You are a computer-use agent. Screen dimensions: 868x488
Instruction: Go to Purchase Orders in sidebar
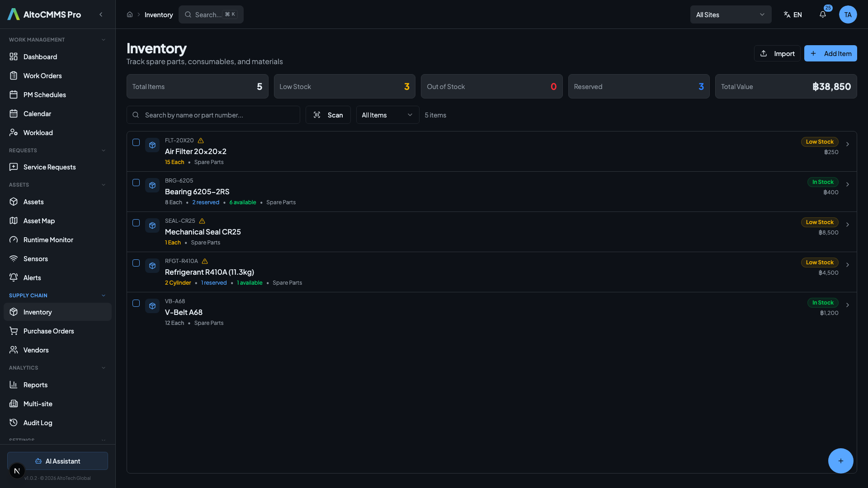click(48, 331)
